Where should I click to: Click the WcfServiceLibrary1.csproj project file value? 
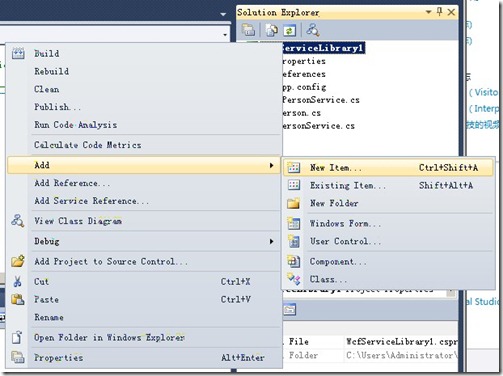coord(401,341)
